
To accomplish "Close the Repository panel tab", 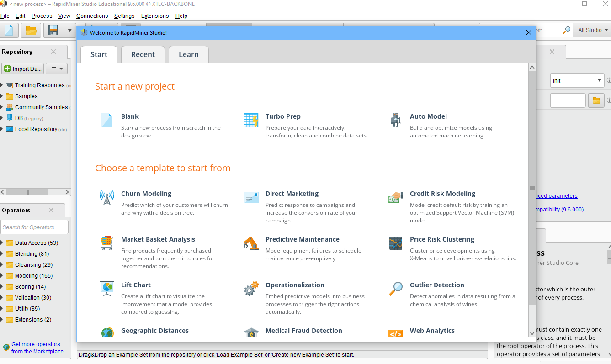I will [x=53, y=52].
